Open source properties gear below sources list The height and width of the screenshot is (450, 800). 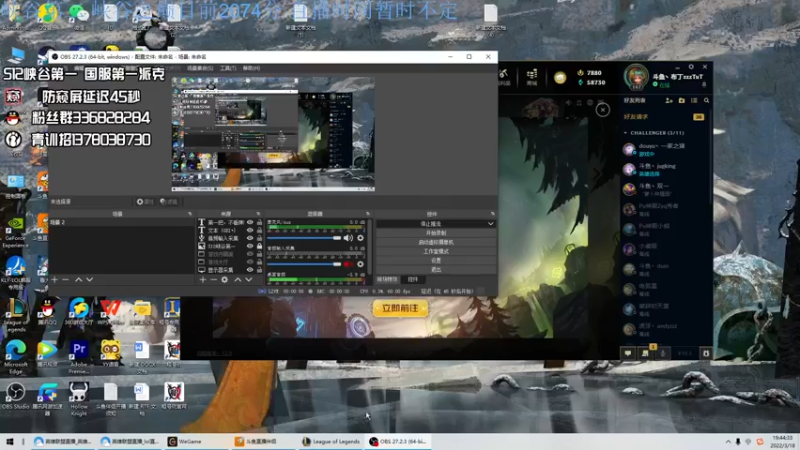(224, 280)
